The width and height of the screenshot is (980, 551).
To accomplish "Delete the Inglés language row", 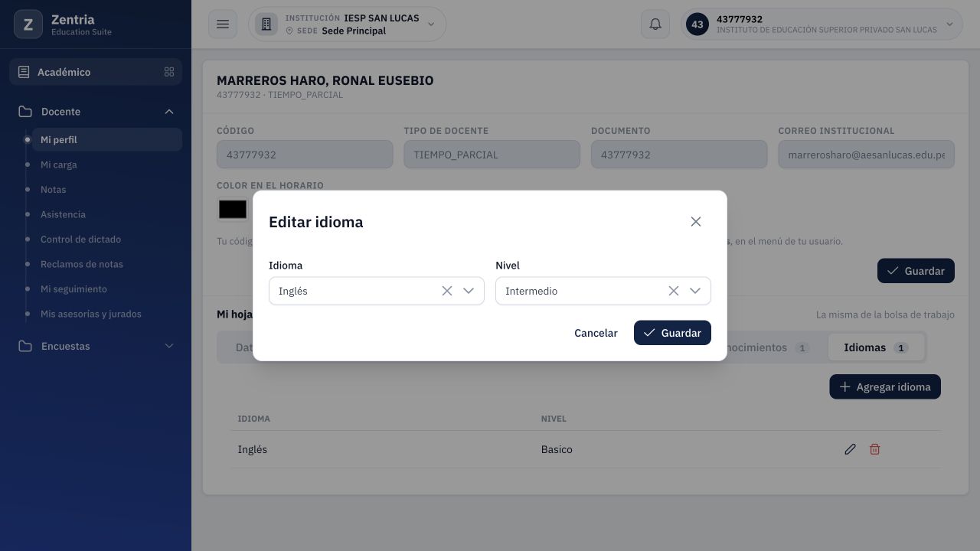I will (x=874, y=449).
